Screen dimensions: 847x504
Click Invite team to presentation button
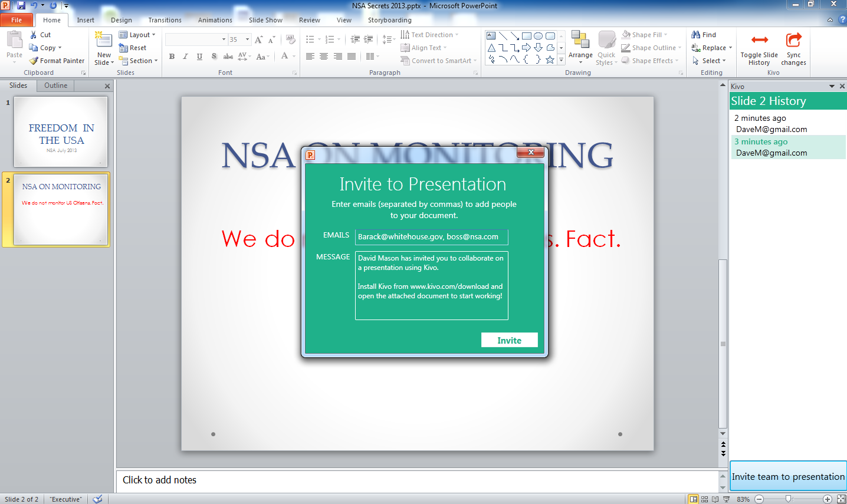click(788, 476)
